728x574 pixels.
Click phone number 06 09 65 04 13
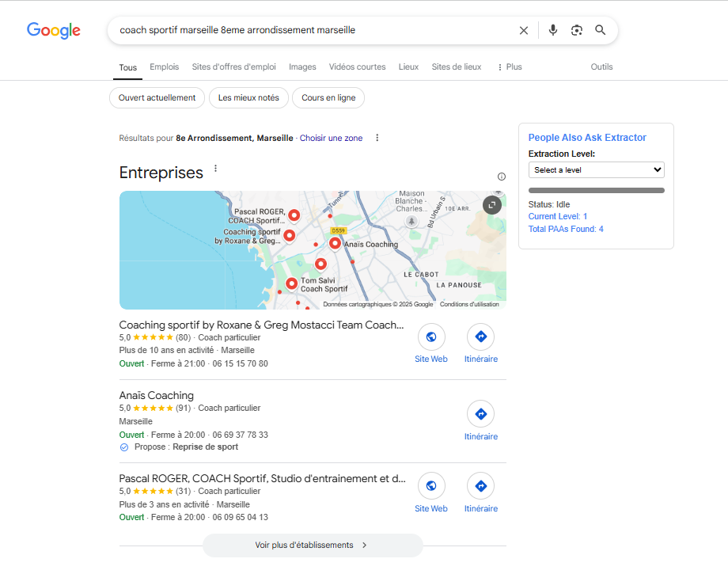click(x=240, y=517)
